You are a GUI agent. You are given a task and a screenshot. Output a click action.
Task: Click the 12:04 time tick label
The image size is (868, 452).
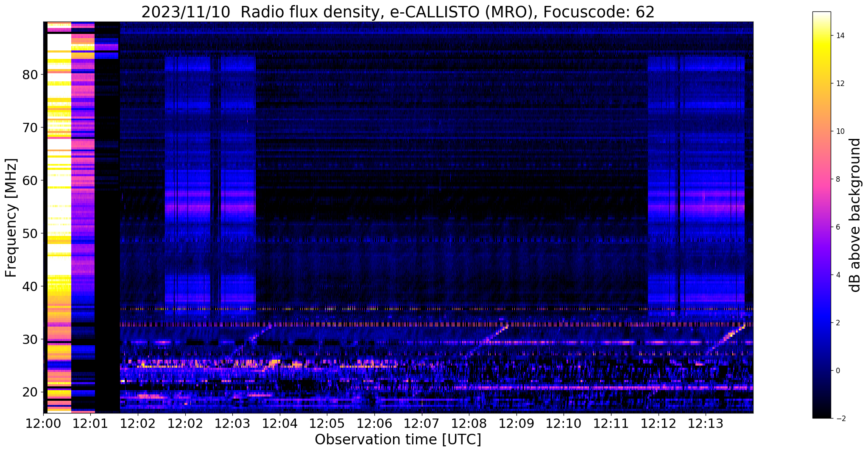coord(279,423)
